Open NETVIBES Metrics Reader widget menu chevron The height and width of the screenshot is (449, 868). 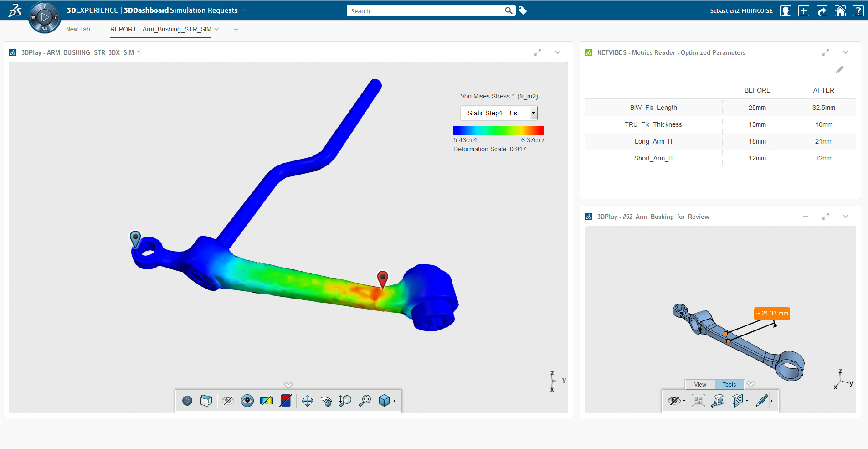point(846,52)
